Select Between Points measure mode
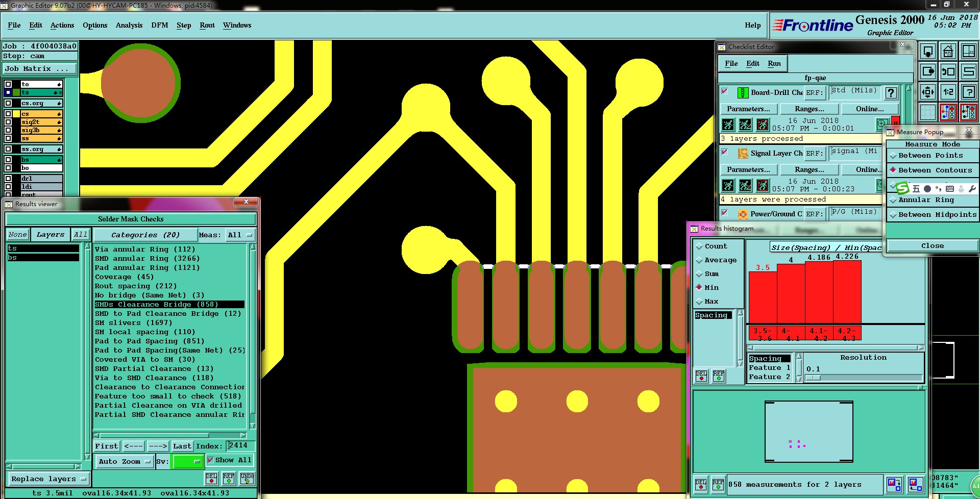 click(x=930, y=156)
